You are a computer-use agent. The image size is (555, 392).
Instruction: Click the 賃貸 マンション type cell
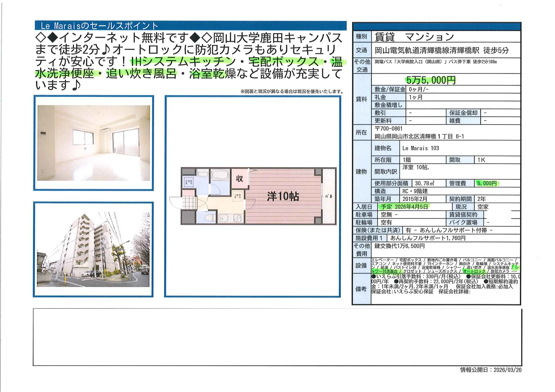point(414,37)
